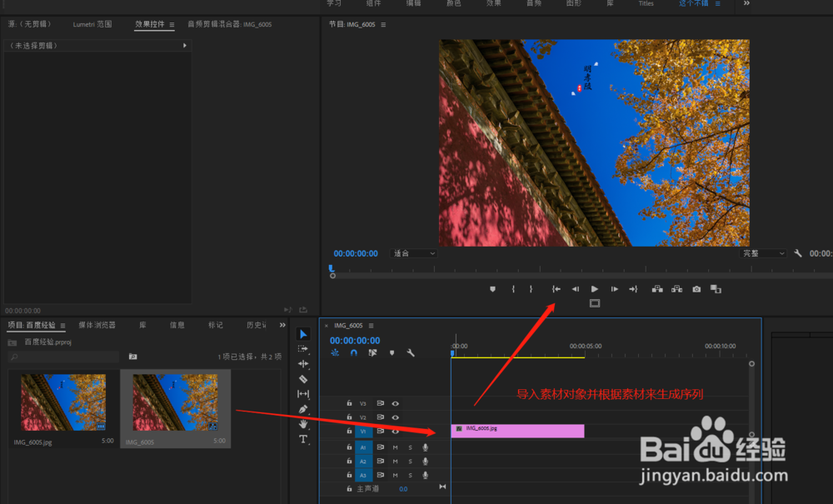Show more workspaces chevron

click(x=746, y=3)
